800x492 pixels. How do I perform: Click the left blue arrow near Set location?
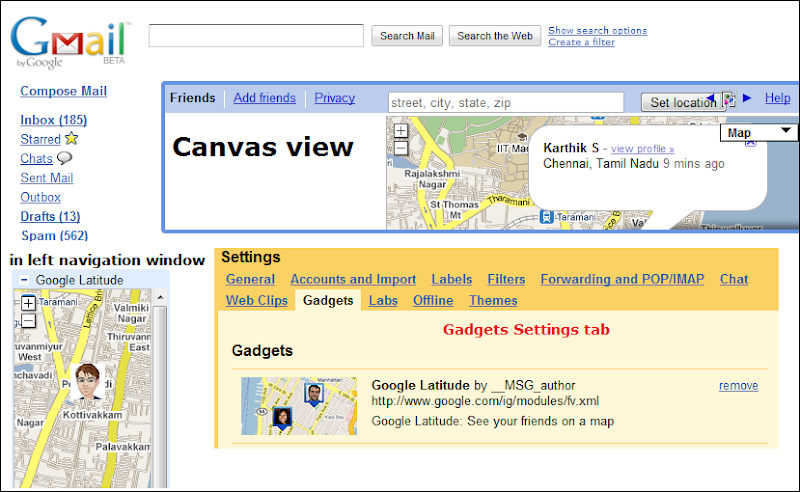point(710,98)
